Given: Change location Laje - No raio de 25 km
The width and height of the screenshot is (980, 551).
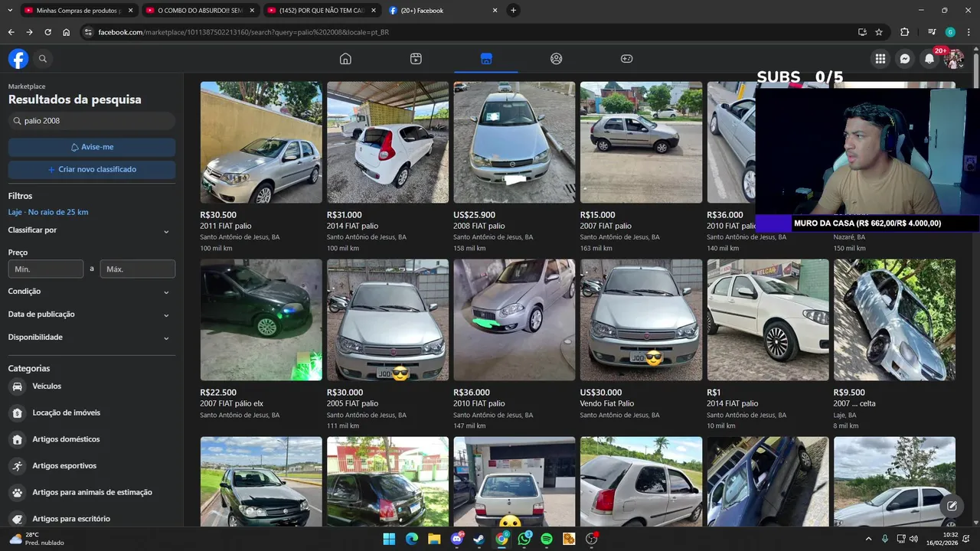Looking at the screenshot, I should tap(48, 212).
